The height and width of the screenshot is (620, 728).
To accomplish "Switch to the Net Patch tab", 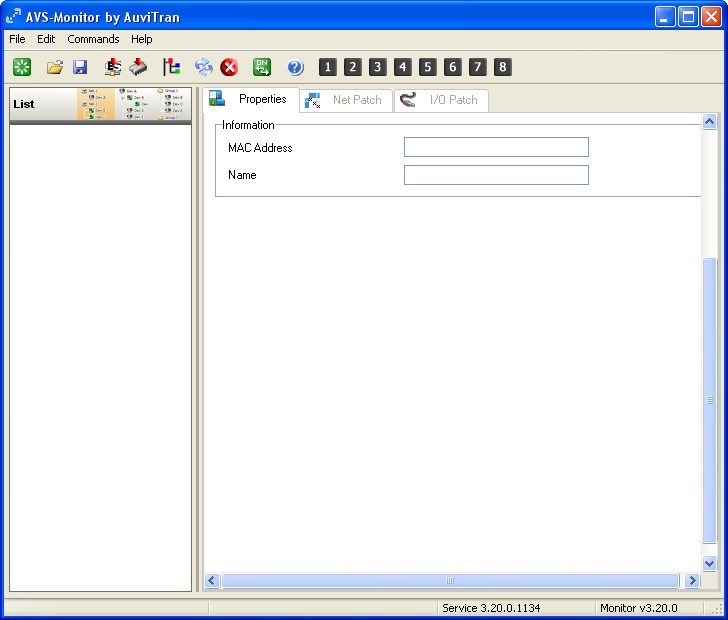I will (346, 100).
